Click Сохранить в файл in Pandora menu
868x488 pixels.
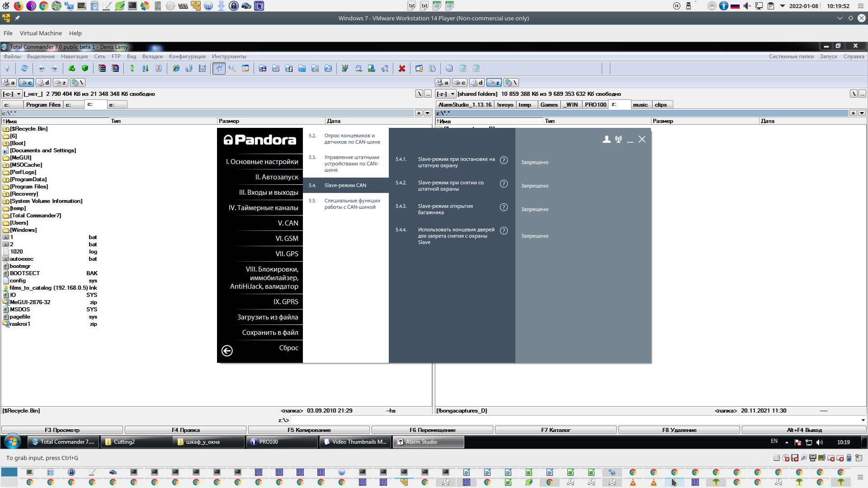pyautogui.click(x=270, y=333)
